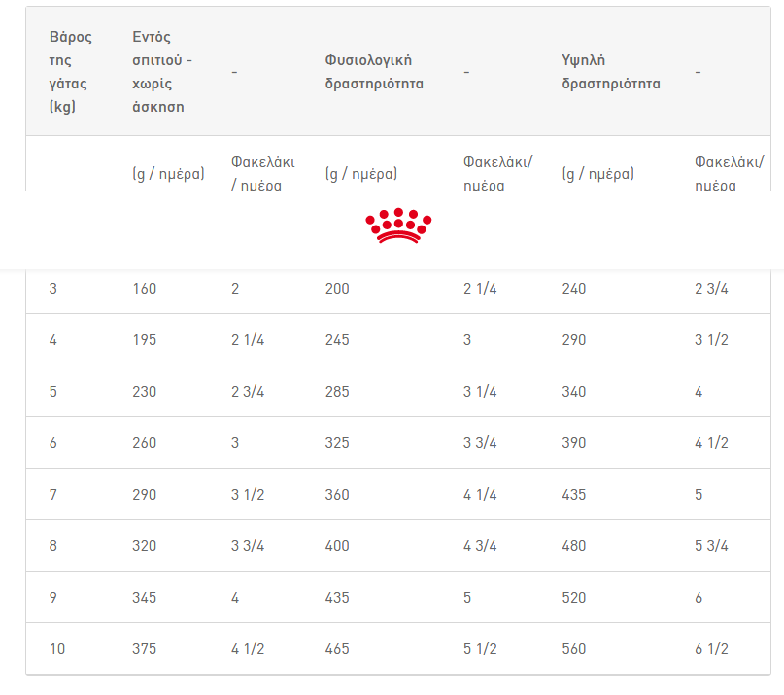This screenshot has height=695, width=784.
Task: Select the 520 g cell in 9 kg row
Action: [x=574, y=598]
